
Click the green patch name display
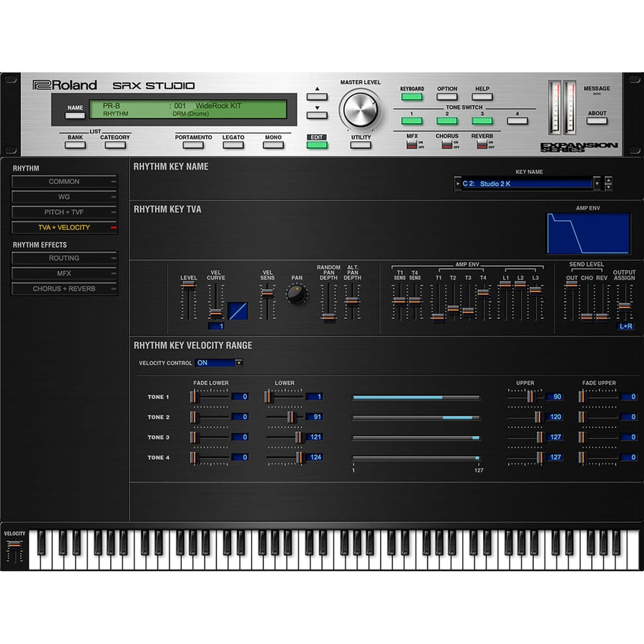(x=188, y=109)
